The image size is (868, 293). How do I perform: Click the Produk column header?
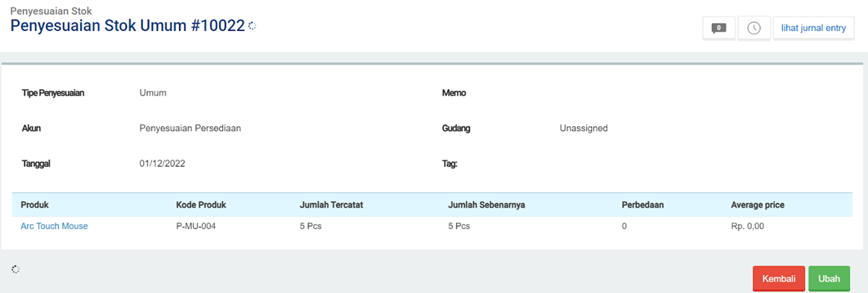[34, 205]
